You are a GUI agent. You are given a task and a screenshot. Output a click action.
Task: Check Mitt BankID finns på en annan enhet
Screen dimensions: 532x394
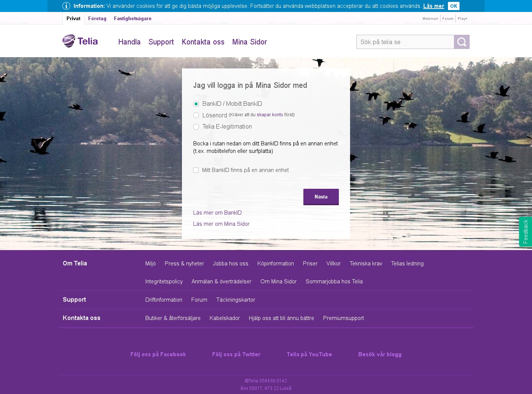click(x=196, y=170)
